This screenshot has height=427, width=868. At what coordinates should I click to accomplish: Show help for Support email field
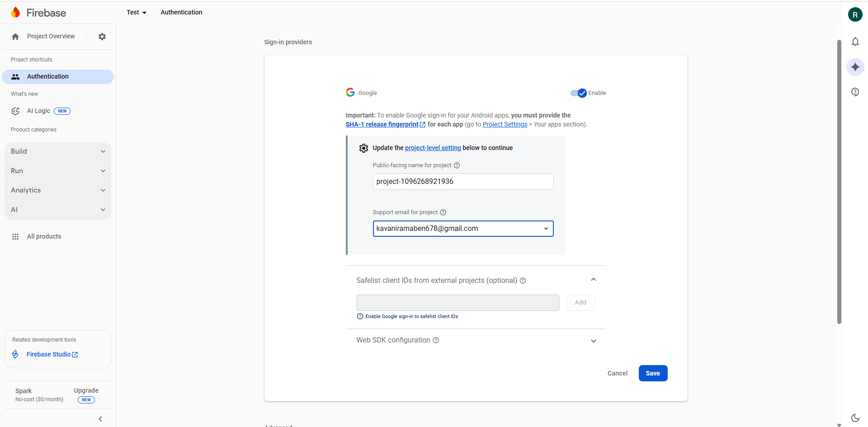pyautogui.click(x=443, y=212)
